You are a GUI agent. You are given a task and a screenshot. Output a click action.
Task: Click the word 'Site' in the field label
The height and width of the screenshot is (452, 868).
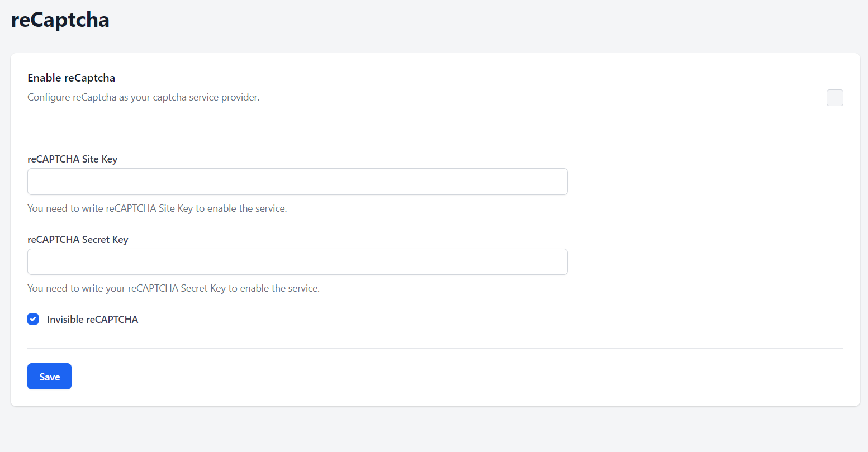[90, 159]
